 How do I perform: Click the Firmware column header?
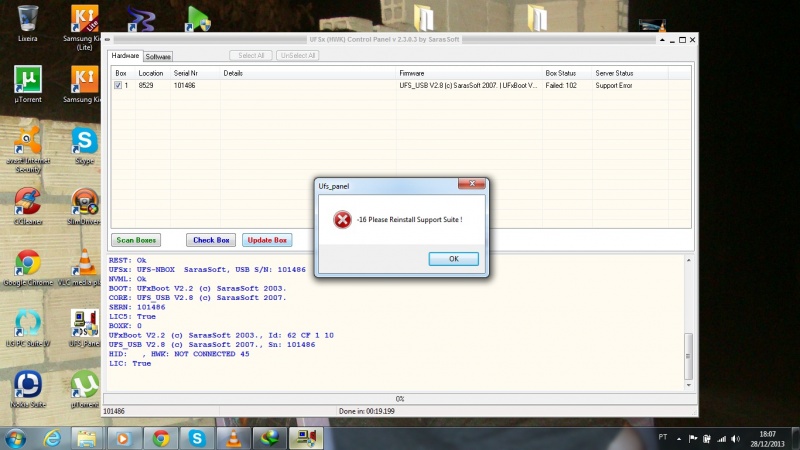point(412,73)
